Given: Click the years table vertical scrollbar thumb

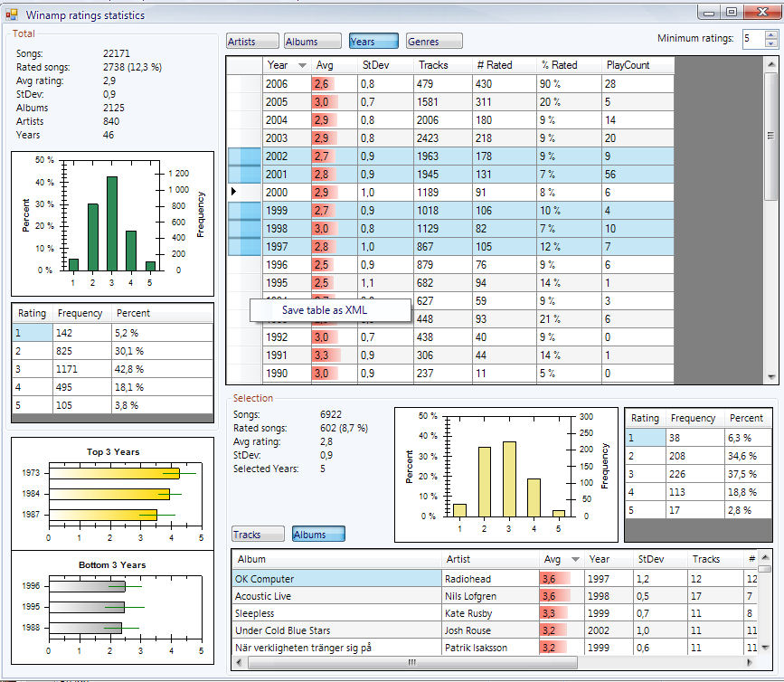Looking at the screenshot, I should click(771, 136).
